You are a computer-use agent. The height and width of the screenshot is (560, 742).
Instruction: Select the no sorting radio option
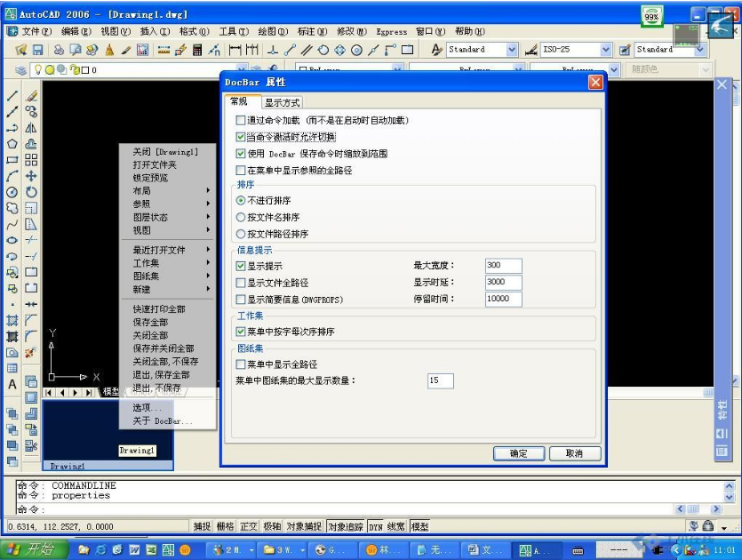pyautogui.click(x=241, y=201)
